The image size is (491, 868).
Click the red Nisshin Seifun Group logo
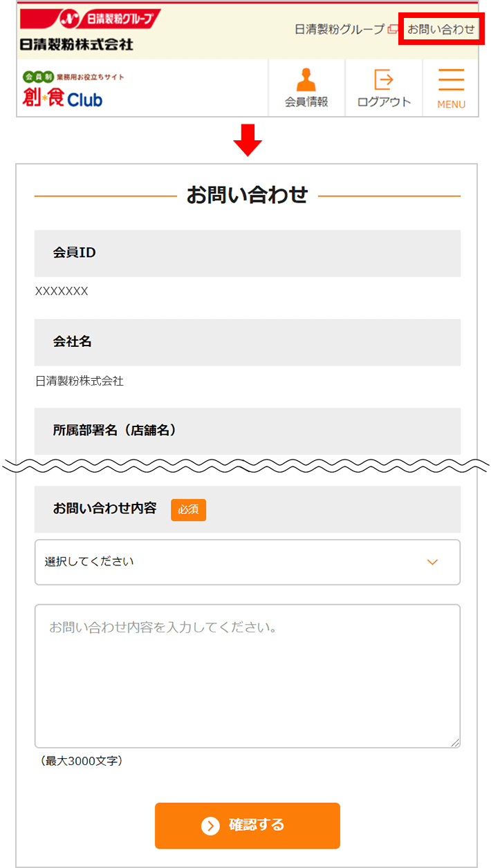[x=90, y=19]
